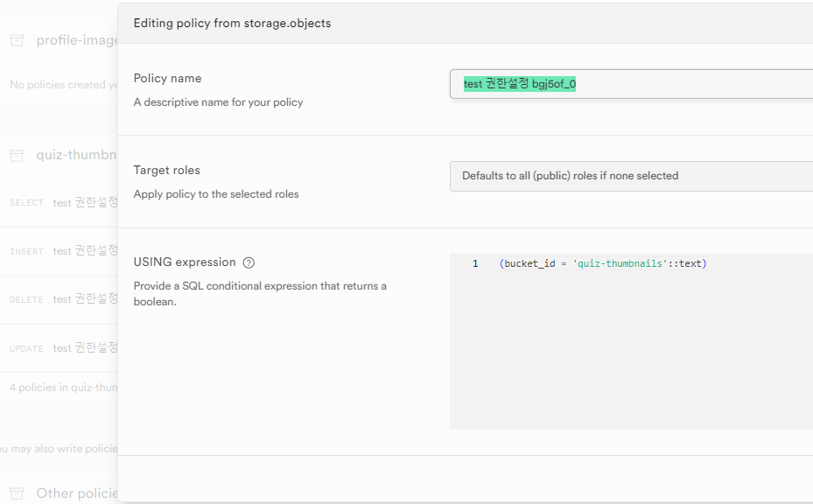Click the quiz-thumbnails bucket name
The image size is (813, 504).
[x=76, y=155]
